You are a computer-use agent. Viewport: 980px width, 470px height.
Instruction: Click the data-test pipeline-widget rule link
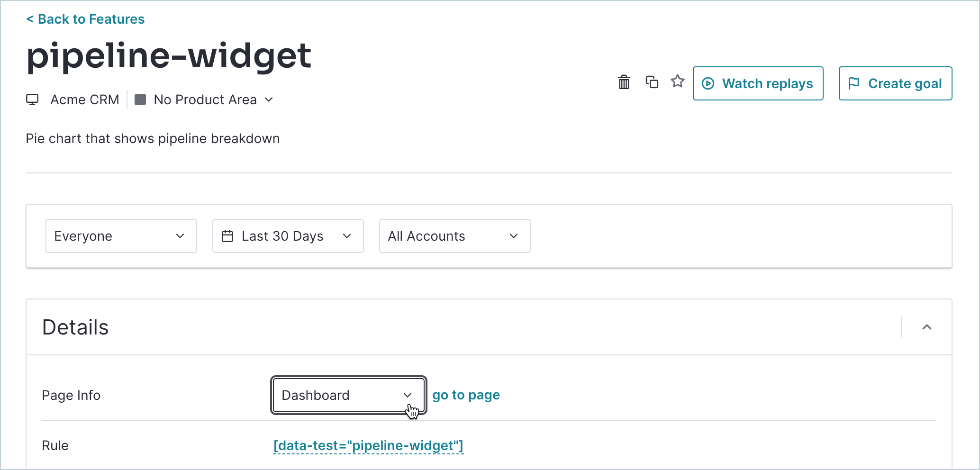368,446
